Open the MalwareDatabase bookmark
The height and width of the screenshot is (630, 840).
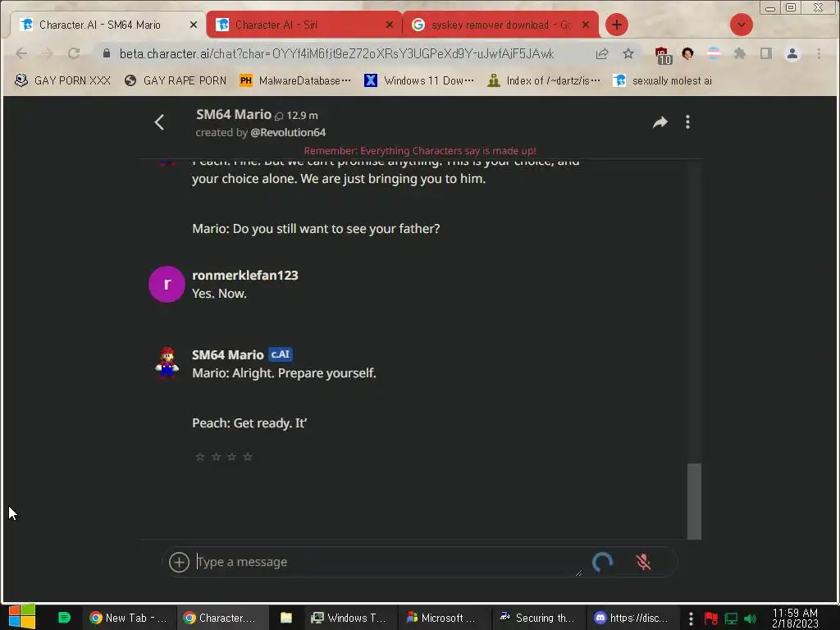click(295, 80)
